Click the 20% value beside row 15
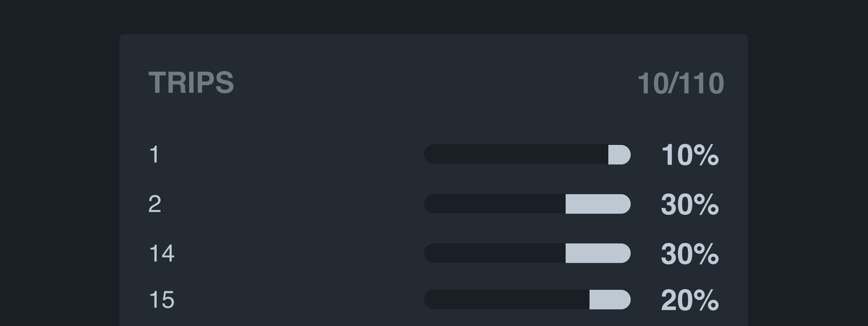 pyautogui.click(x=689, y=300)
